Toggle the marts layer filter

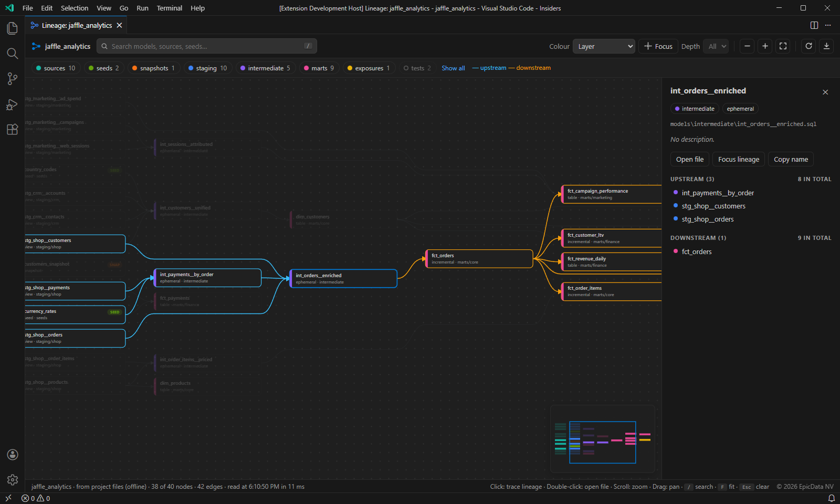point(319,68)
